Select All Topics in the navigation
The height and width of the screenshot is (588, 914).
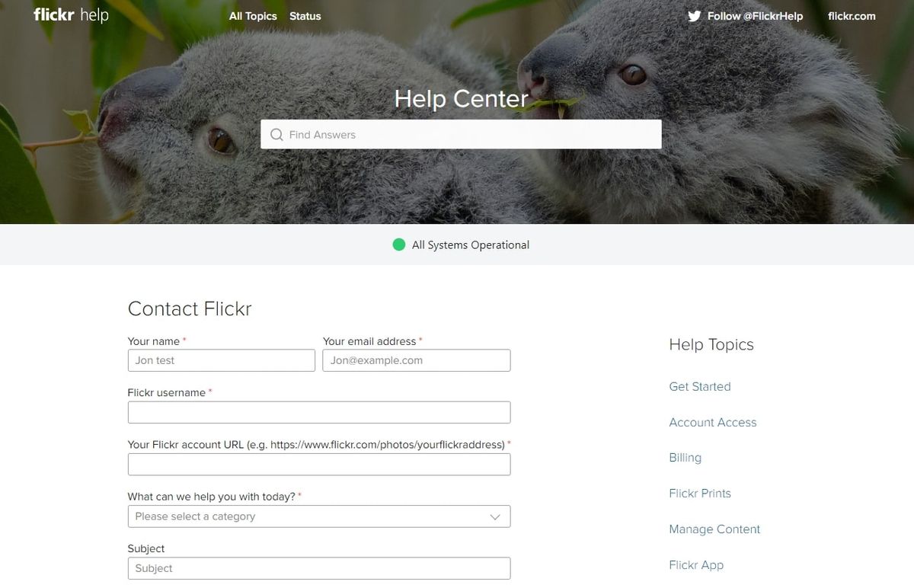point(253,15)
